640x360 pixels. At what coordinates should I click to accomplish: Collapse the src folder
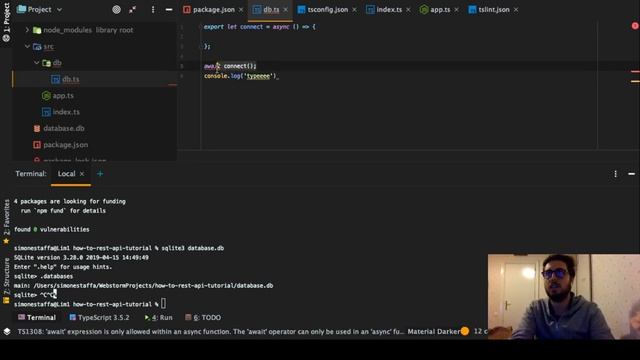[x=27, y=47]
